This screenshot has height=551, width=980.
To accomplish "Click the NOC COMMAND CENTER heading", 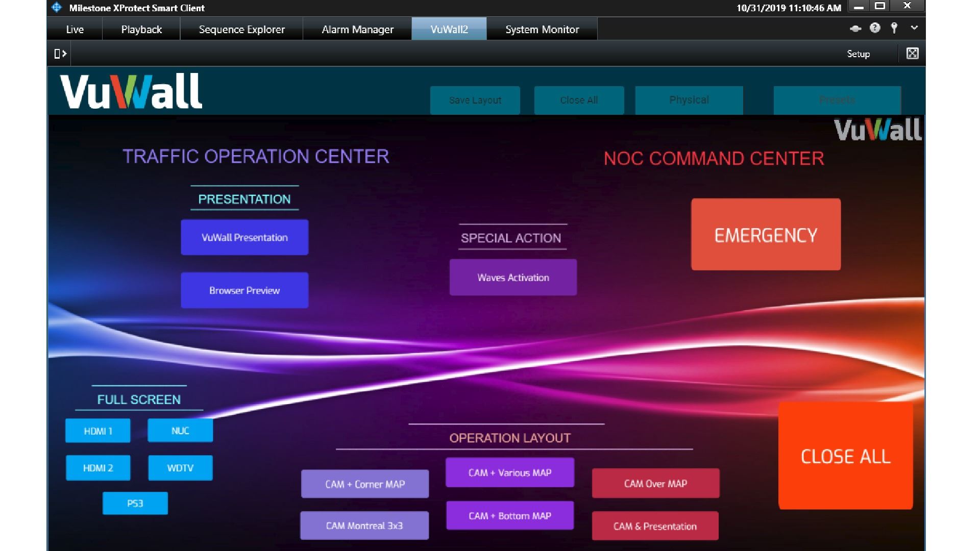I will pos(714,159).
